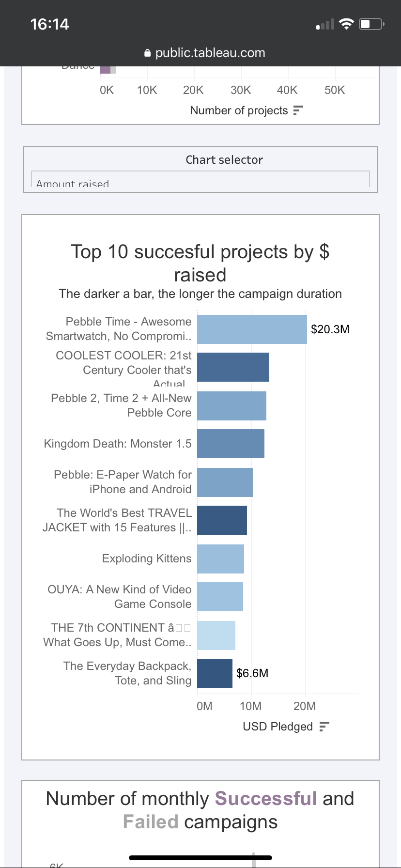The width and height of the screenshot is (401, 868).
Task: Tap the Wi-Fi status icon
Action: point(346,24)
